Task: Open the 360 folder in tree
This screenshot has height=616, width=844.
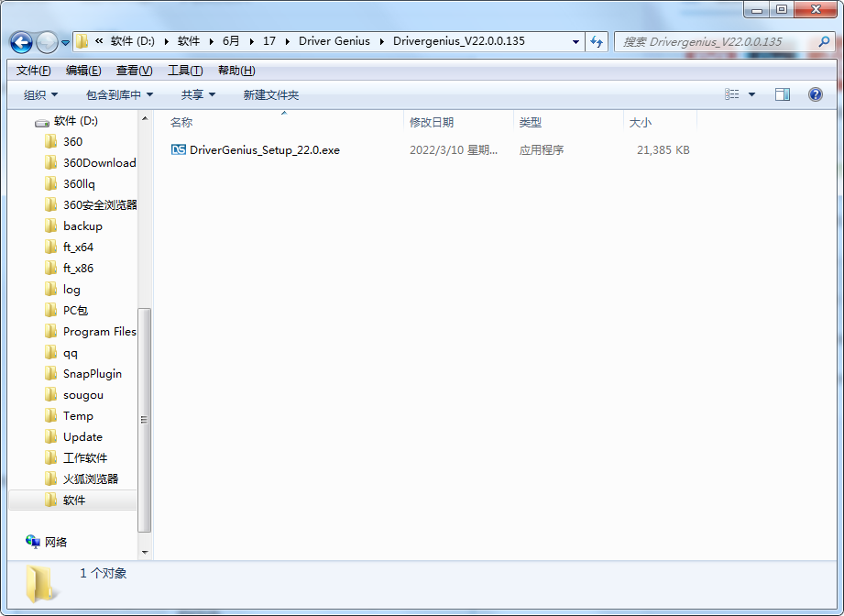Action: 72,141
